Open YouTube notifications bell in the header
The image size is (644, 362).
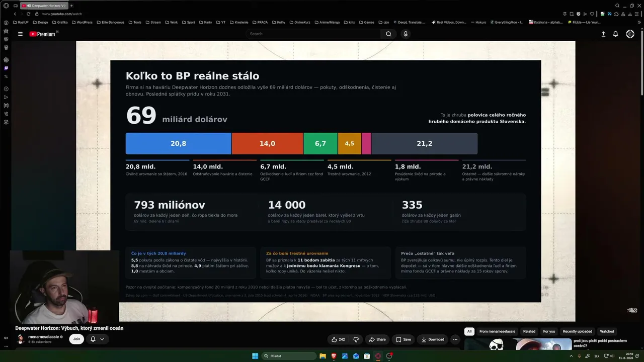pyautogui.click(x=615, y=34)
